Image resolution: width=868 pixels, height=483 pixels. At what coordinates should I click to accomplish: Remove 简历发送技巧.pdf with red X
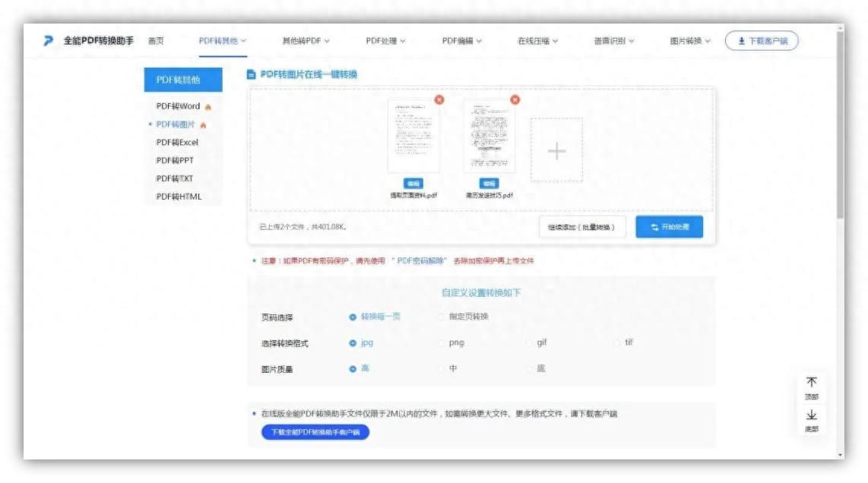[515, 99]
